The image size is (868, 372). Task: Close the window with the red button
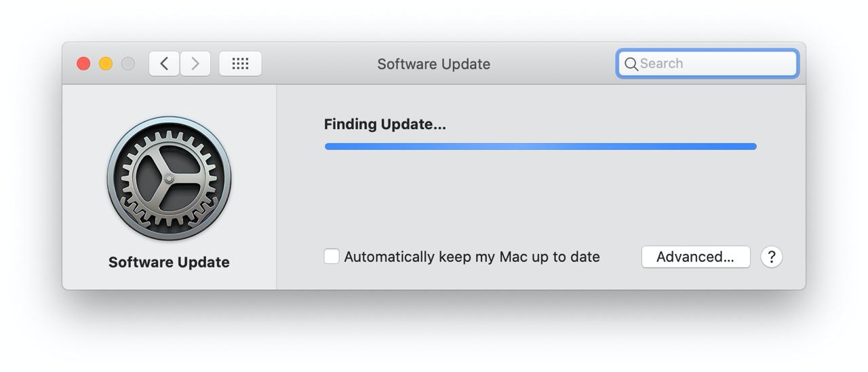(83, 64)
